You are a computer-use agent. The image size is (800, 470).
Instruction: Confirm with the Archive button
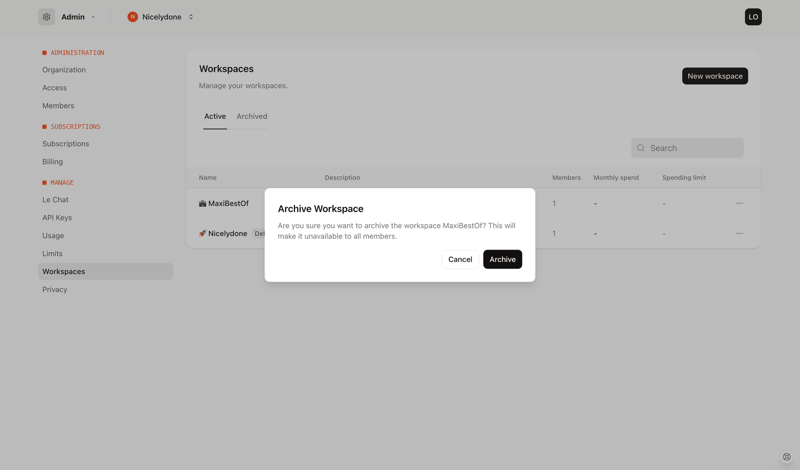(502, 259)
